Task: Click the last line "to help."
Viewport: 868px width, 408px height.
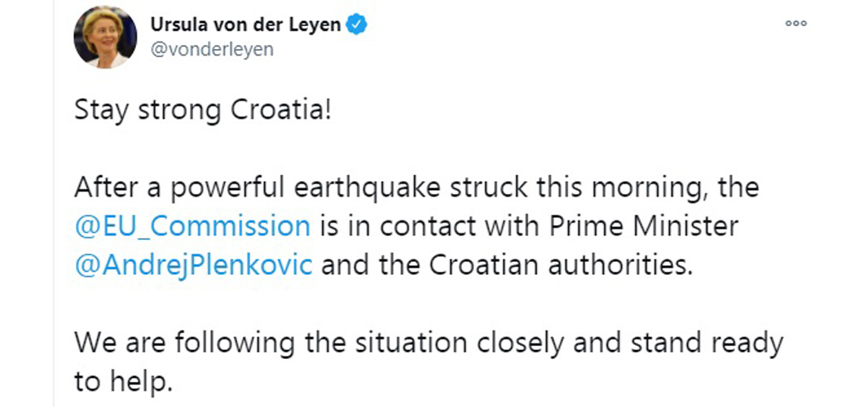Action: (120, 383)
